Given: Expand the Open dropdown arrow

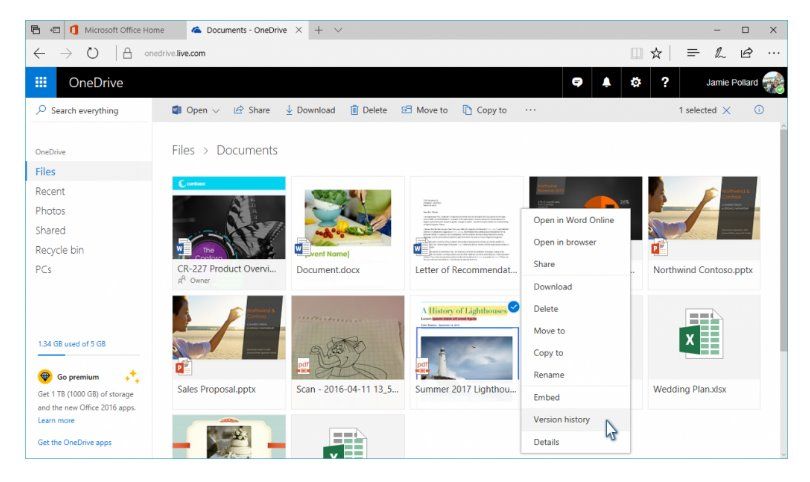Looking at the screenshot, I should tap(216, 111).
